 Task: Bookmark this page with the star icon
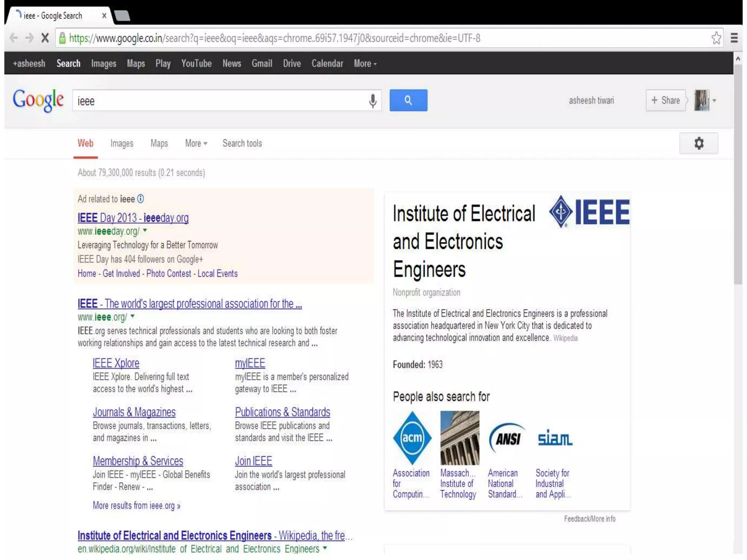(716, 38)
